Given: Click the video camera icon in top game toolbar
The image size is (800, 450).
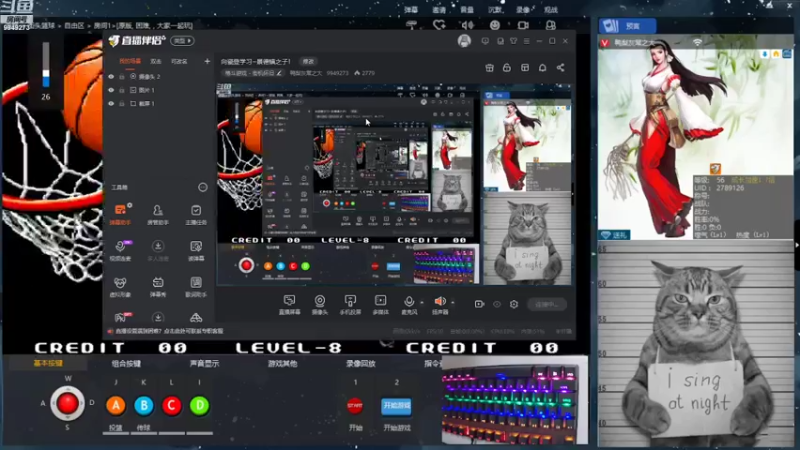Looking at the screenshot, I should pos(523,24).
